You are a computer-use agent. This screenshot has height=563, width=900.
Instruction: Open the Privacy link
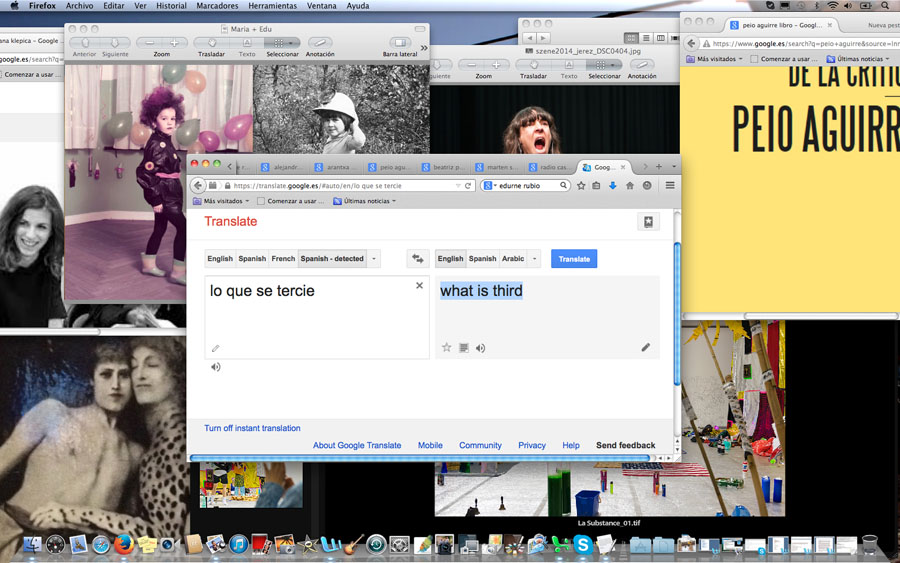coord(532,445)
